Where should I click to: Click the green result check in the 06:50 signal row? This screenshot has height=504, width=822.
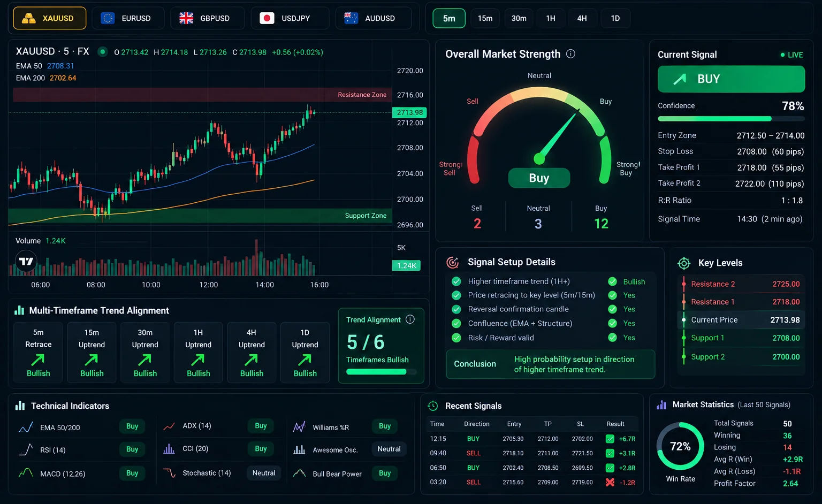[x=610, y=468]
